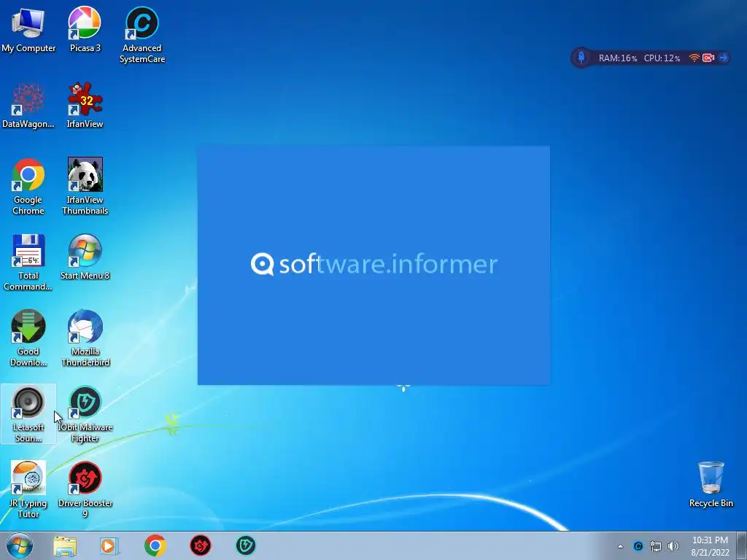
Task: Click the Good Download Manager shortcut
Action: tap(28, 338)
